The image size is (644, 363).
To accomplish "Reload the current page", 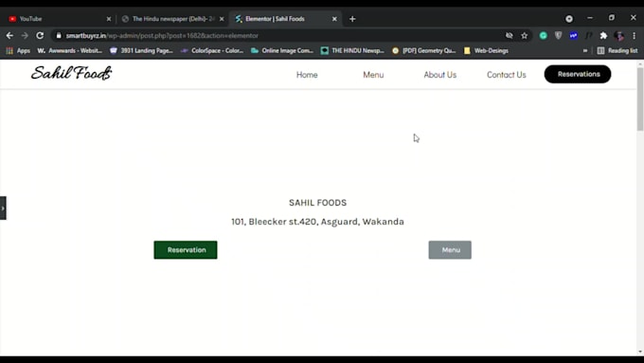I will tap(40, 36).
